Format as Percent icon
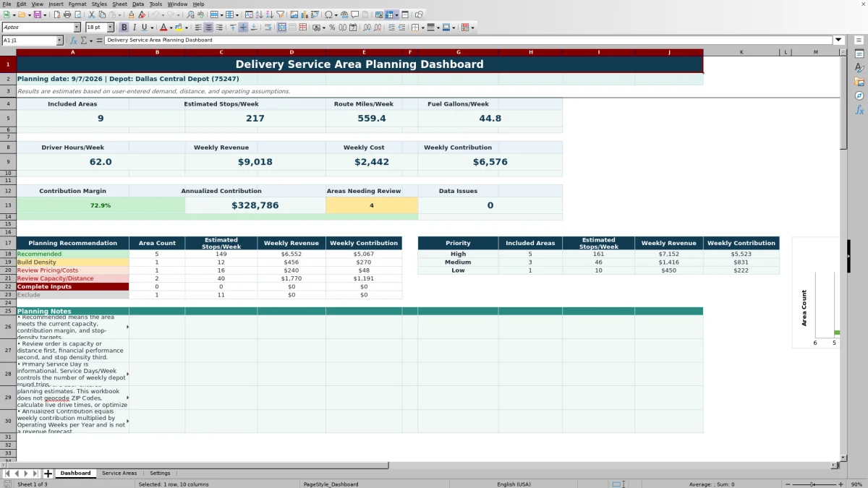The image size is (868, 488). [332, 27]
